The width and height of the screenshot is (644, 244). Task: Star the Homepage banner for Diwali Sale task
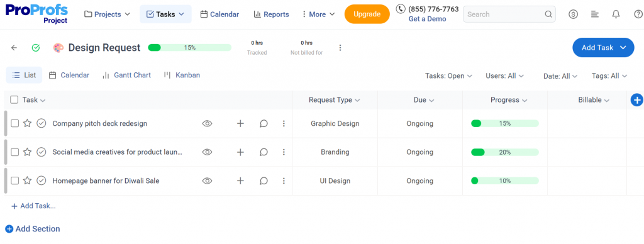click(27, 180)
